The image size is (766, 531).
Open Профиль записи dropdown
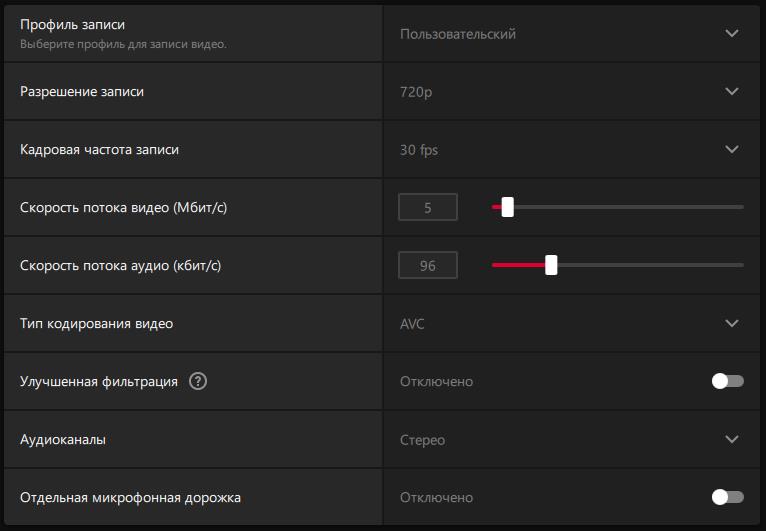572,34
